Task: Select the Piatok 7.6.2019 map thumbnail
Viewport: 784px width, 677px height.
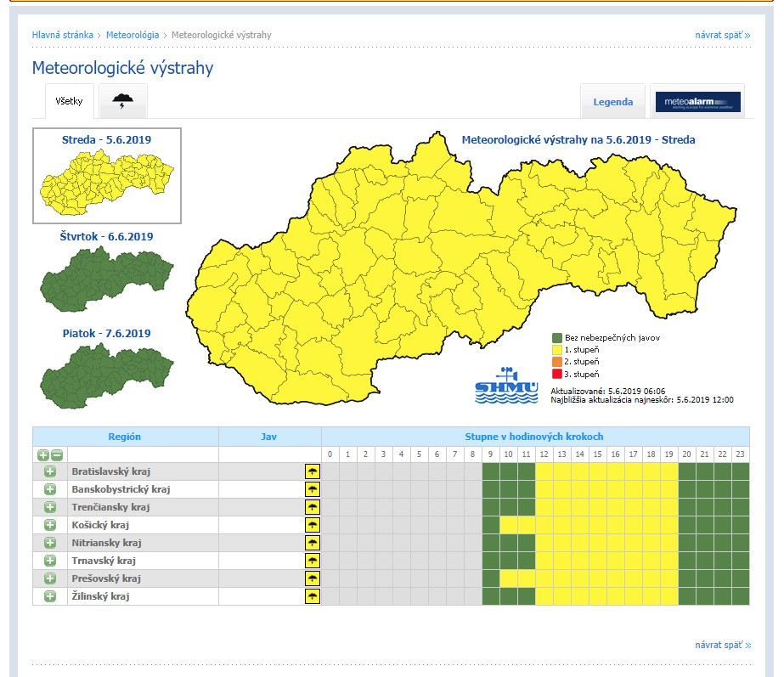Action: pos(107,377)
